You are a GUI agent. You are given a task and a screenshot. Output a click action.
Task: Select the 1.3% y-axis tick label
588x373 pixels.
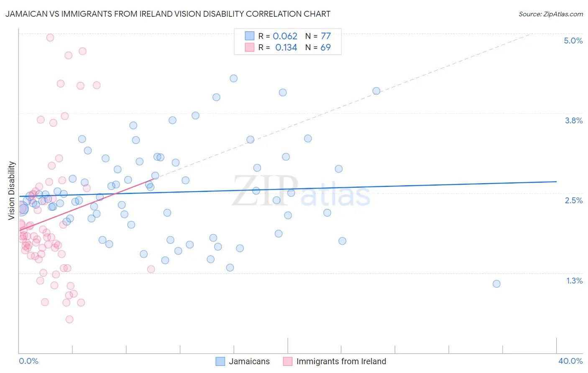pyautogui.click(x=574, y=281)
